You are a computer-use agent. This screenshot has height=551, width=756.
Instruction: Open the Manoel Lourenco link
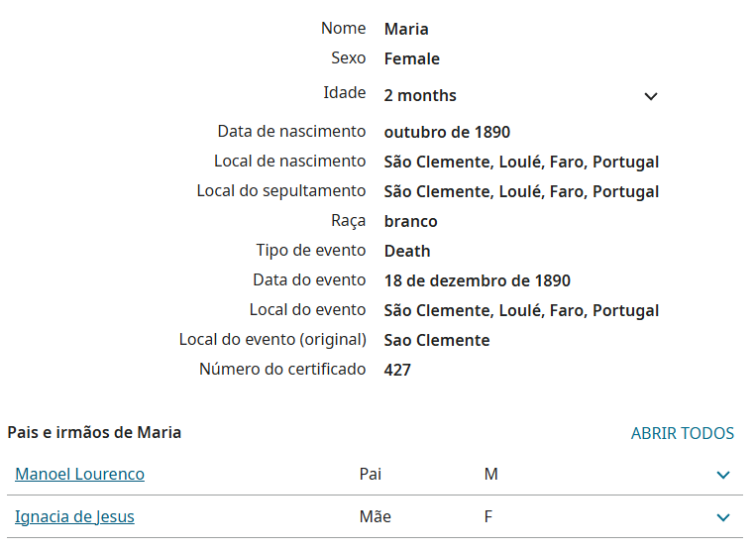click(x=80, y=475)
